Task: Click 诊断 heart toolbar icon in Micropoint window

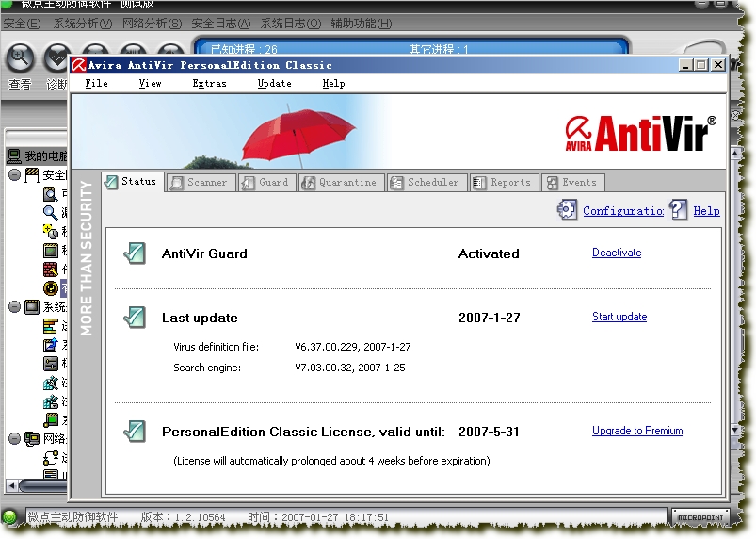Action: pyautogui.click(x=56, y=58)
